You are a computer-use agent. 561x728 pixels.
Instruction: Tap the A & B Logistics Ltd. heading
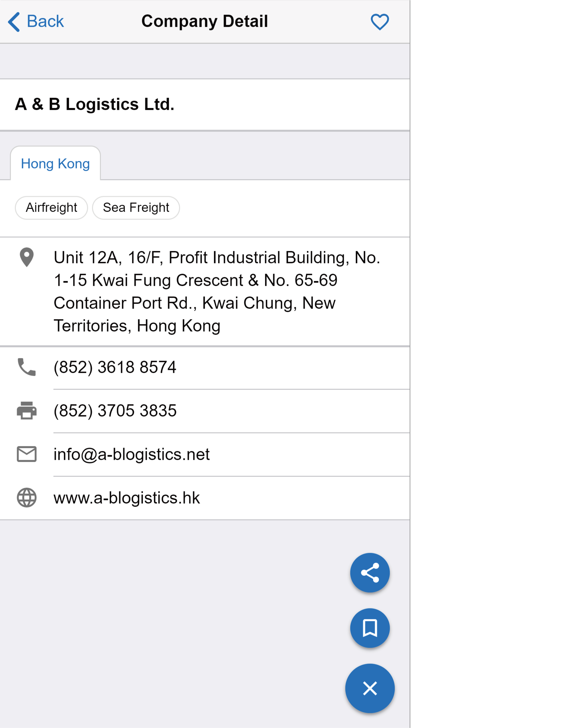click(x=94, y=104)
